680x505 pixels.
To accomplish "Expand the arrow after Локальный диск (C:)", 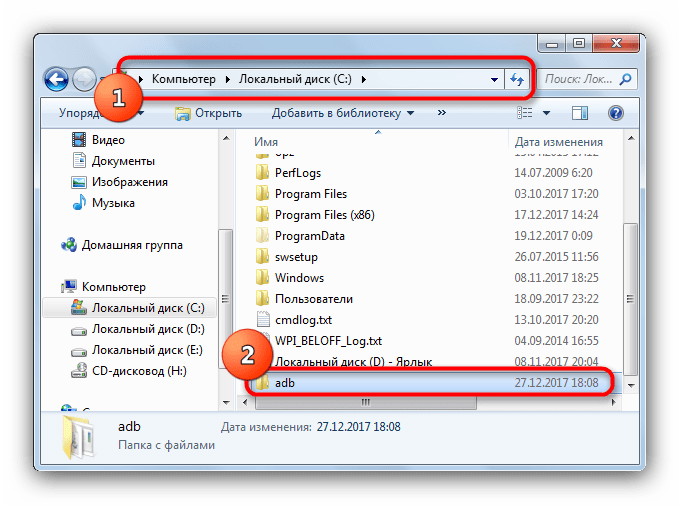I will [x=363, y=79].
